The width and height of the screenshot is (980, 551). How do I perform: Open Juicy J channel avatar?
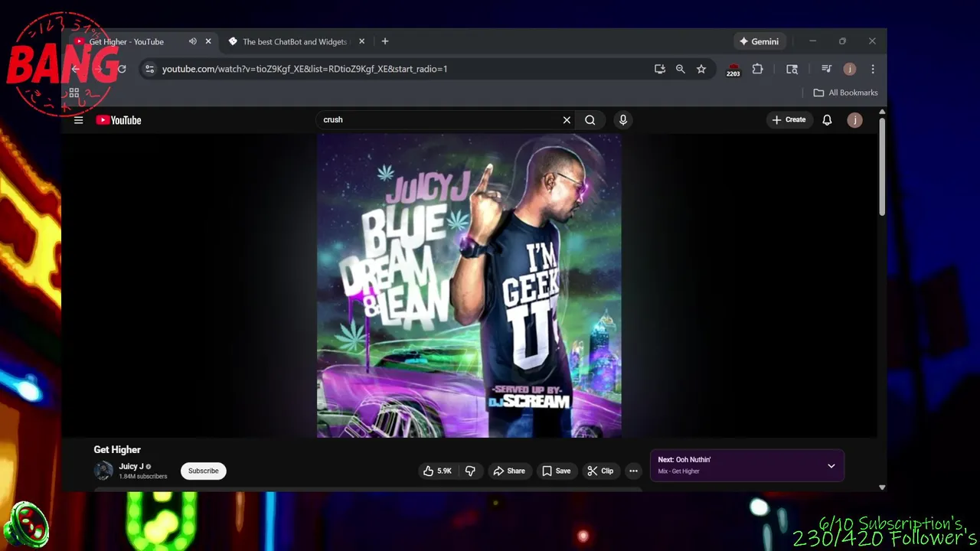[x=103, y=471]
